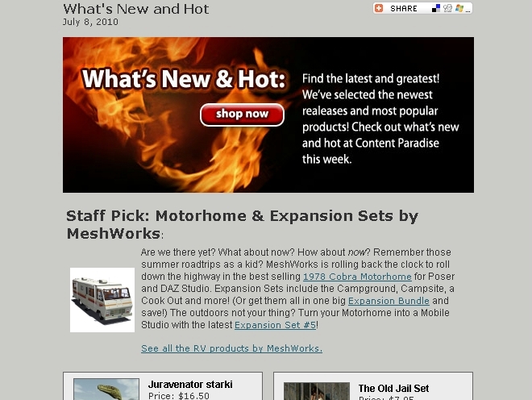Follow the Expansion Set #5 link

(275, 325)
